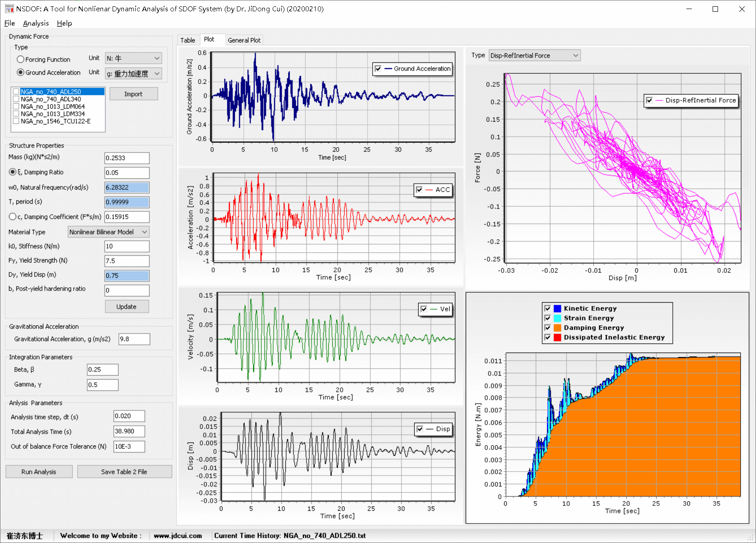Click the Import button
This screenshot has height=543, width=756.
(133, 94)
